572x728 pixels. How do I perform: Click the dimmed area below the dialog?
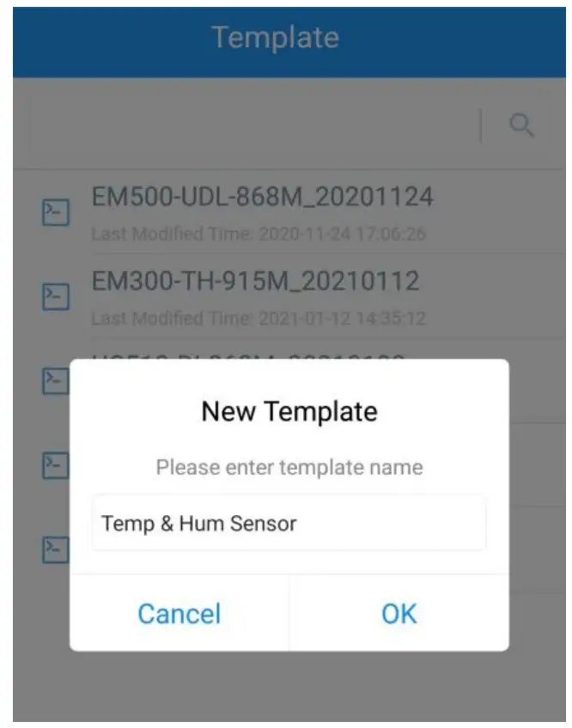289,686
